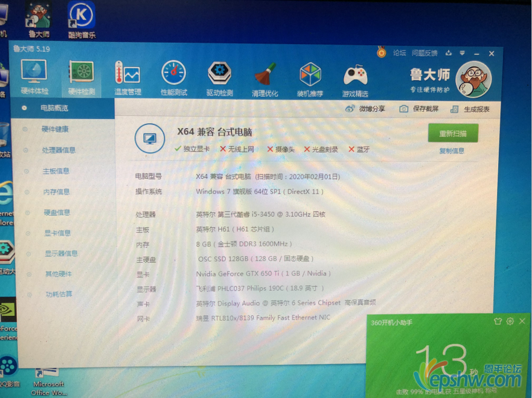Close the 360开机小助手 popup
This screenshot has height=398, width=532.
(x=522, y=321)
